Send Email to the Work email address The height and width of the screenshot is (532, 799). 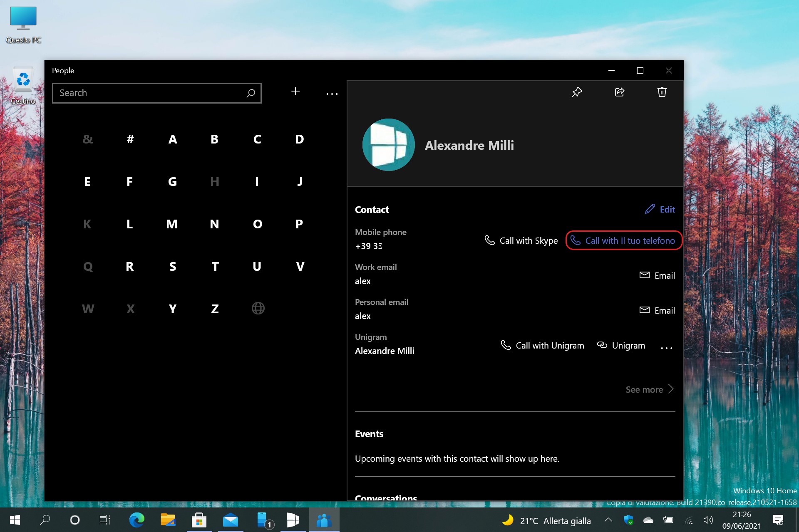click(657, 275)
